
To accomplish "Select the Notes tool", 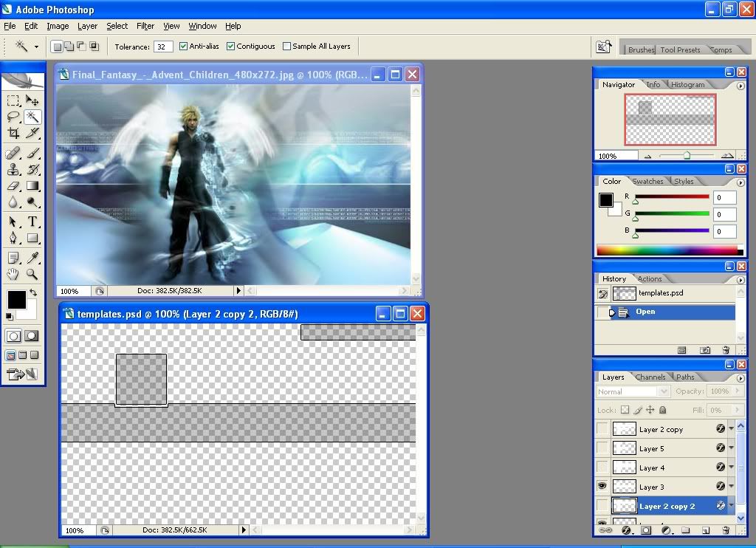I will click(13, 258).
